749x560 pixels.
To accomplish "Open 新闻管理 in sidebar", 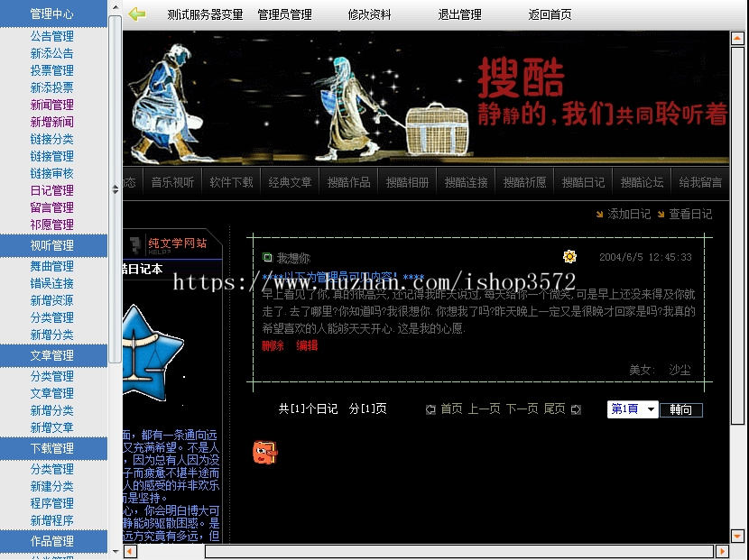I will tap(52, 105).
